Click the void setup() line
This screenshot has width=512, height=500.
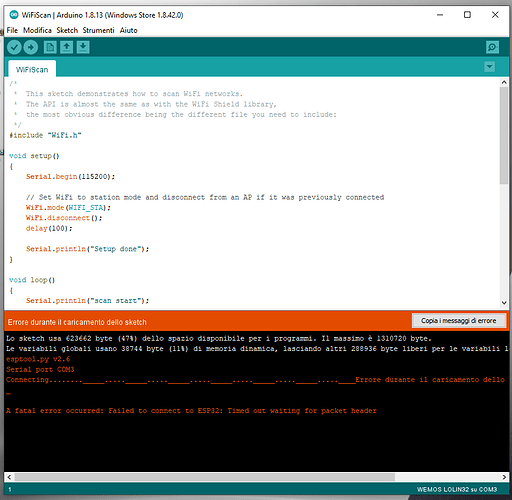pos(34,156)
